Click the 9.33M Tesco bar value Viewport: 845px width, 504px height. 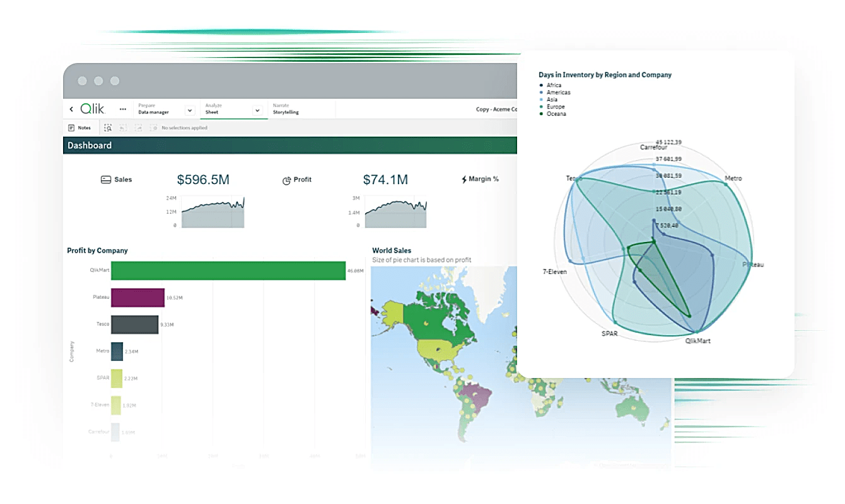167,325
